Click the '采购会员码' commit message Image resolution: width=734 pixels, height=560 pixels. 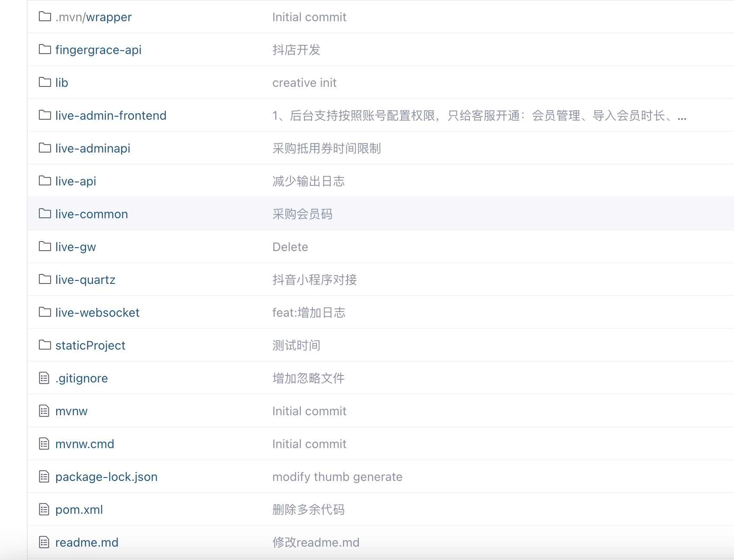click(303, 214)
